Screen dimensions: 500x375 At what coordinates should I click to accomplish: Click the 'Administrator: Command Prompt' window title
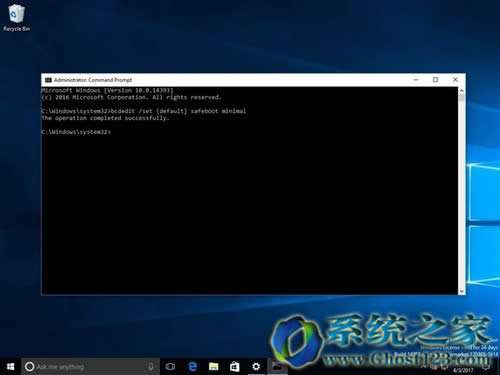click(93, 80)
